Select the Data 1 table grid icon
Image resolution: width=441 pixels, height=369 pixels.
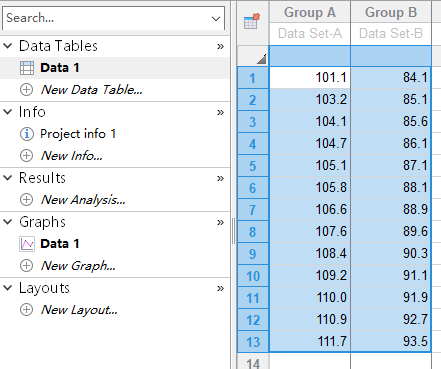coord(27,68)
